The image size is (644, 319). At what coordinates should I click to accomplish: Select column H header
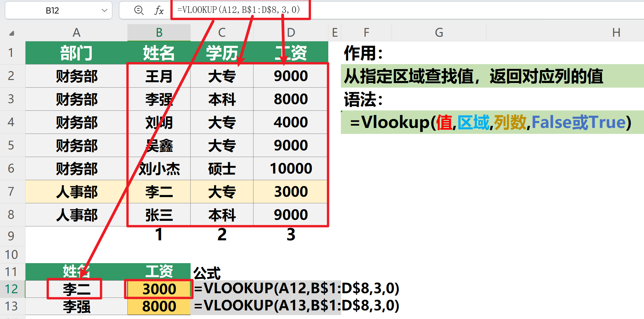(x=616, y=32)
